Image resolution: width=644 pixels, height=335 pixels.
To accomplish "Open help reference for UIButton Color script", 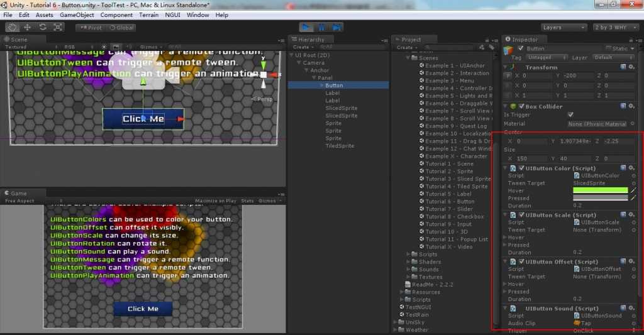I will click(x=623, y=168).
